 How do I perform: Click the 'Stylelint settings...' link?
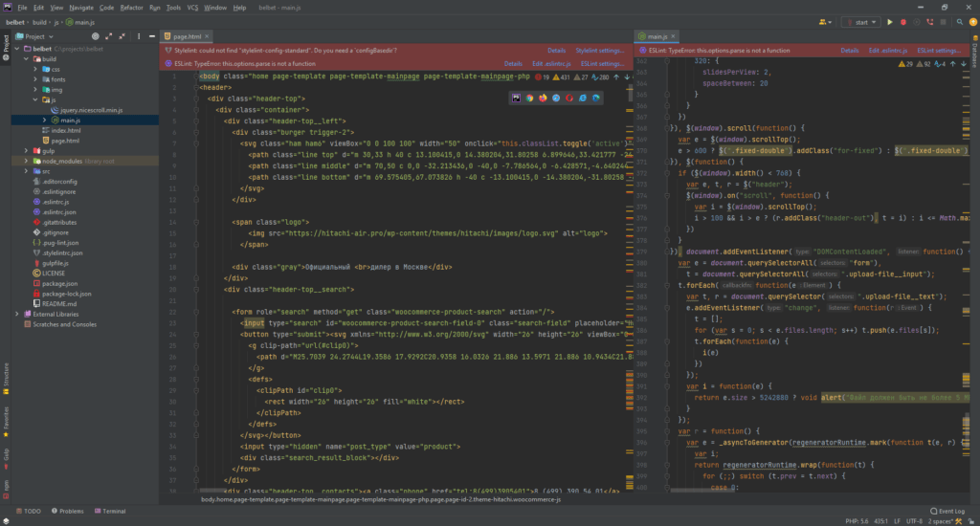pos(599,50)
